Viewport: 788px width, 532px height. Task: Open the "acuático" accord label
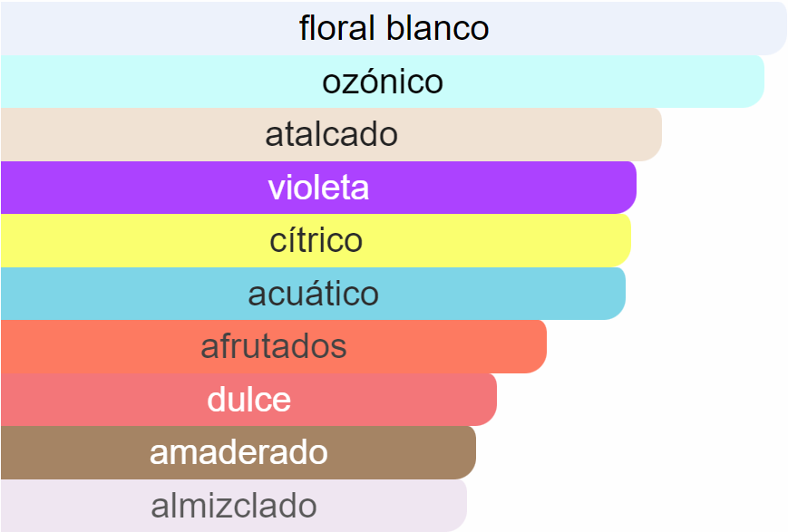click(x=313, y=294)
